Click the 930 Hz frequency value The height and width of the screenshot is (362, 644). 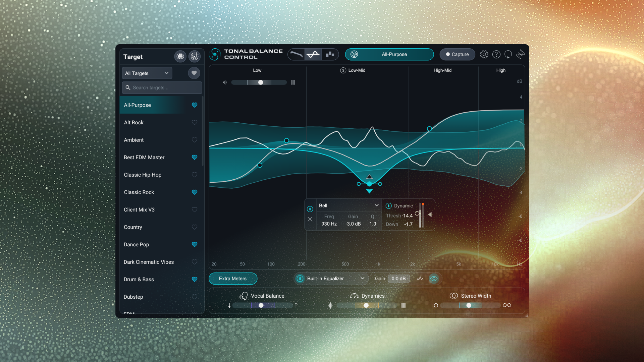click(329, 224)
